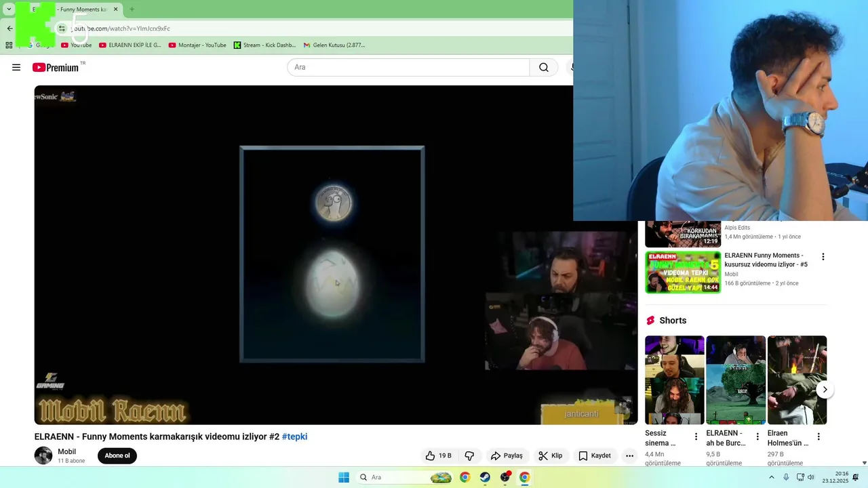Open the Alpis Edits video thumbnail
868x488 pixels.
683,234
